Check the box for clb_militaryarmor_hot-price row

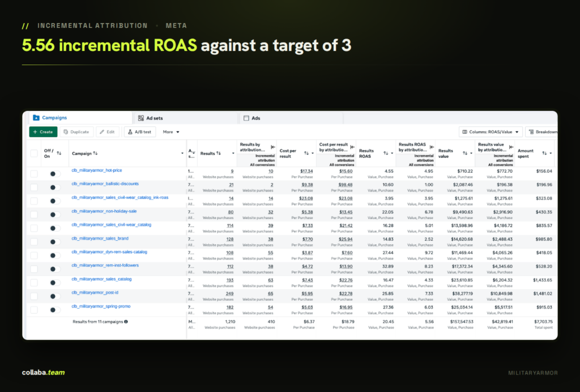34,173
